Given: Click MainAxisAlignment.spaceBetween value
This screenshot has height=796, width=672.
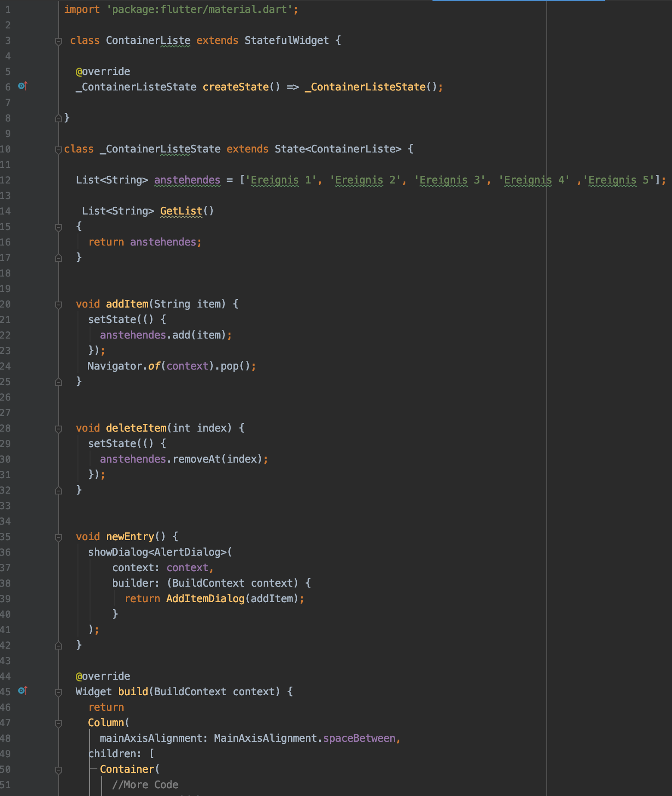Looking at the screenshot, I should [x=305, y=738].
